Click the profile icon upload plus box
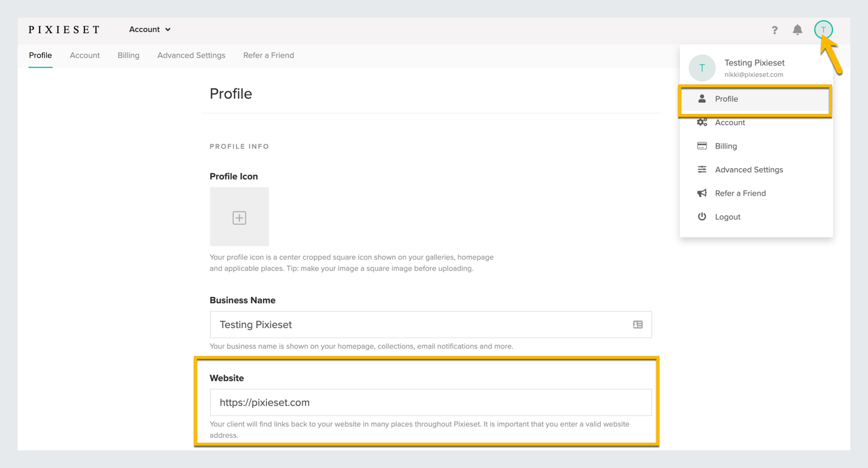The width and height of the screenshot is (868, 468). coord(239,217)
